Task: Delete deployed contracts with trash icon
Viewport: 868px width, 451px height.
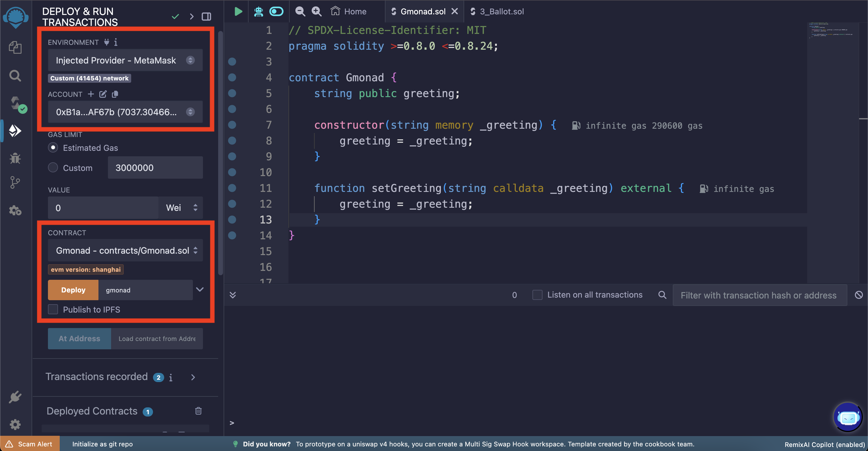Action: tap(198, 410)
